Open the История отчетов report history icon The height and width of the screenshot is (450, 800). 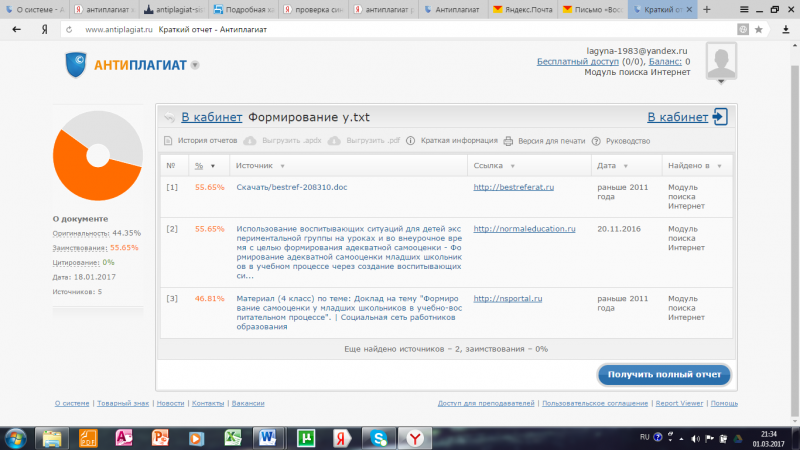point(168,141)
